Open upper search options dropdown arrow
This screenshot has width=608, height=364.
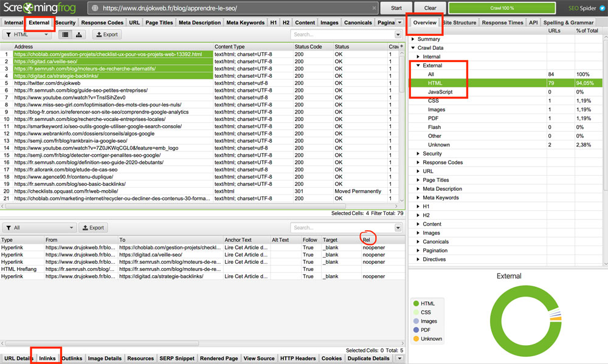click(x=398, y=35)
